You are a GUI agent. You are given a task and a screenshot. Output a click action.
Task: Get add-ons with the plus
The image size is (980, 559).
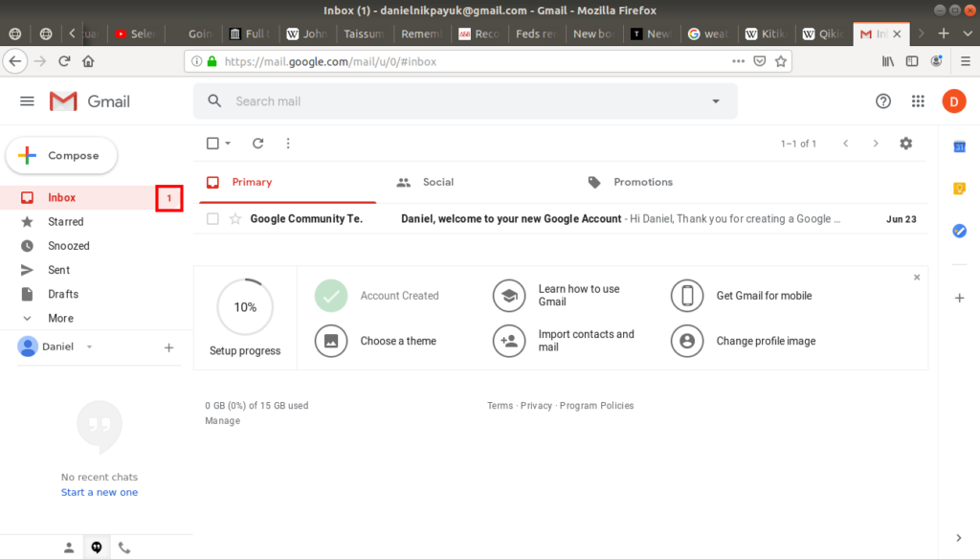(959, 299)
